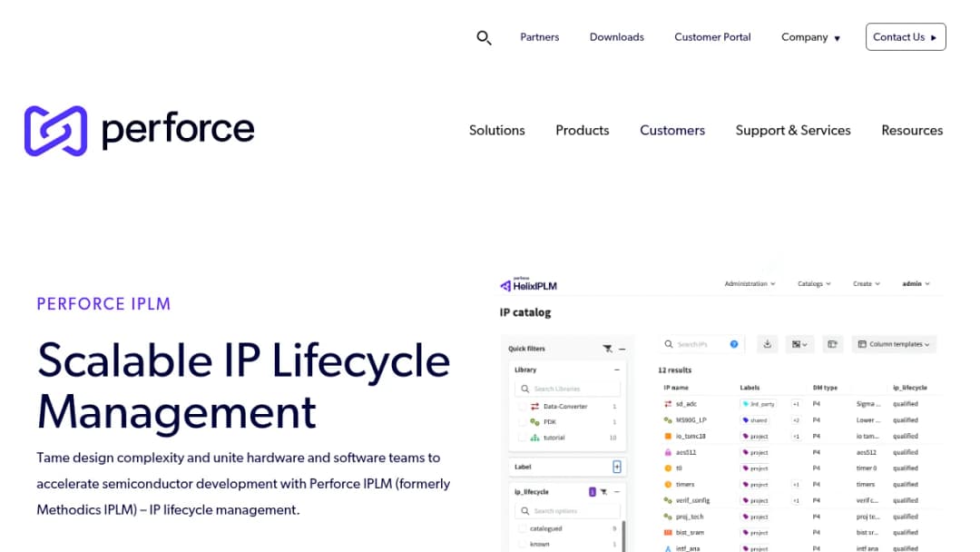Expand the Catalogs dropdown in HelixIPLM

(x=814, y=284)
